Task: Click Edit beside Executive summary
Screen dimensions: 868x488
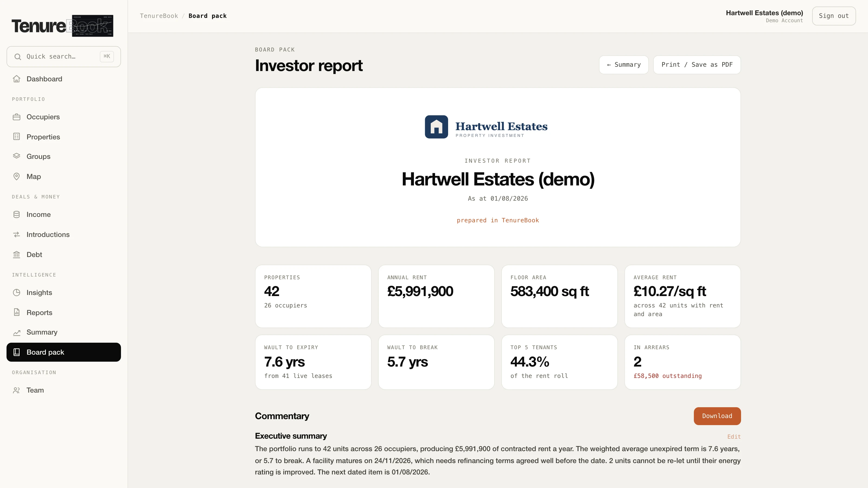Action: click(734, 437)
